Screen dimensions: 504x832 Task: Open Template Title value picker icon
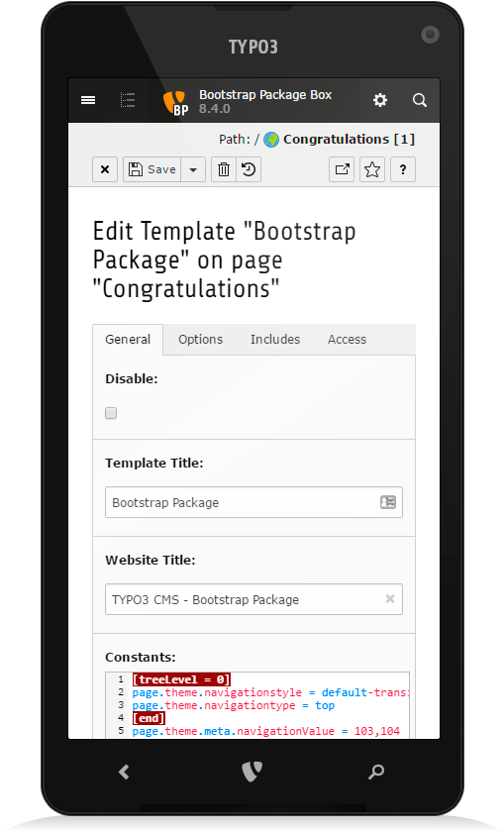point(388,502)
